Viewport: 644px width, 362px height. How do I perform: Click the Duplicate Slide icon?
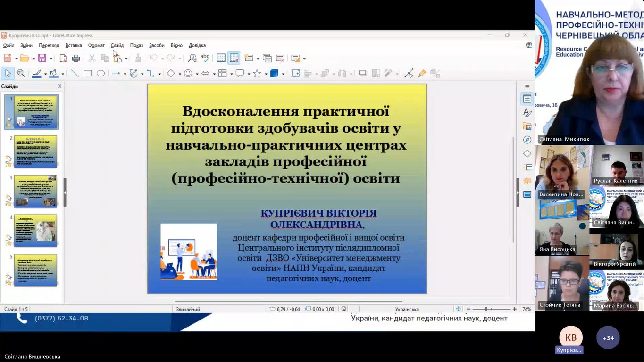tap(267, 59)
